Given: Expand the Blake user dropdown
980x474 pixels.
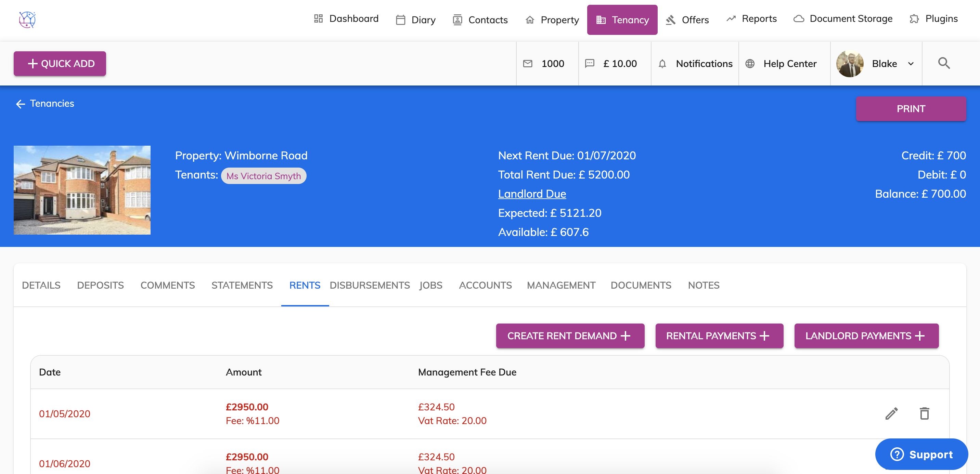Looking at the screenshot, I should click(911, 64).
